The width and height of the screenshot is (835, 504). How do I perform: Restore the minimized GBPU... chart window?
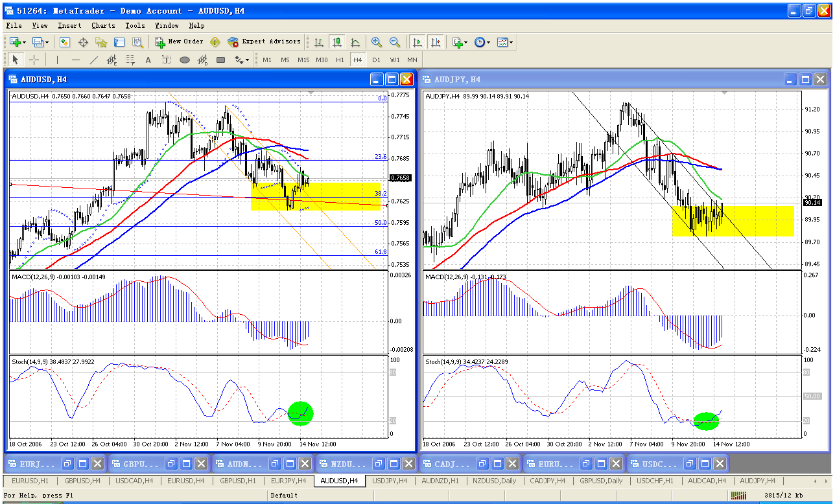pyautogui.click(x=171, y=464)
